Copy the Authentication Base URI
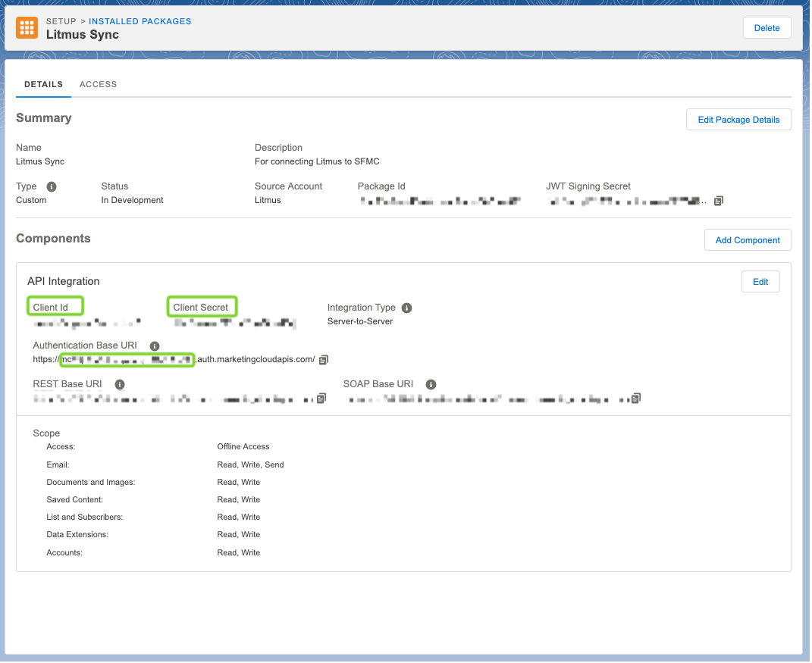This screenshot has width=812, height=663. pyautogui.click(x=323, y=359)
